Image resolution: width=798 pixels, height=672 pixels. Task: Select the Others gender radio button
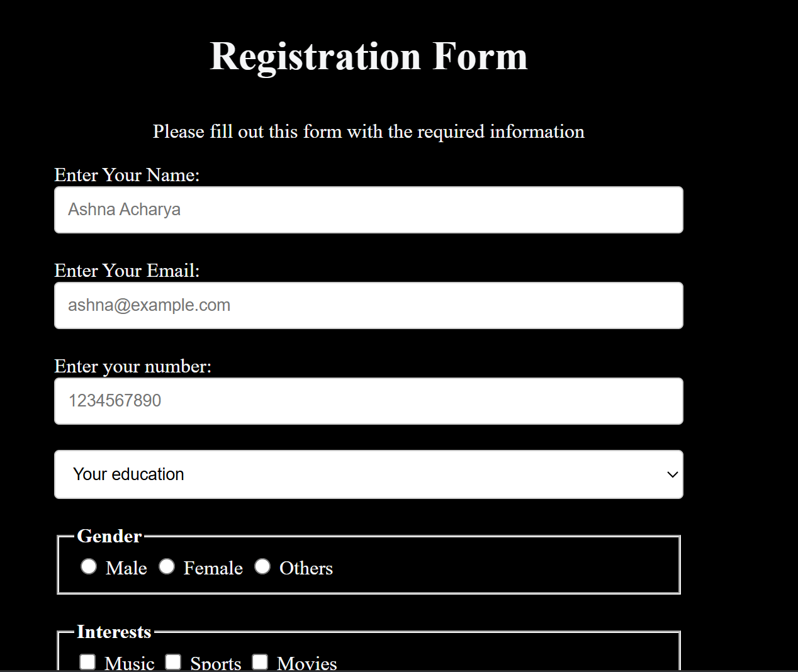coord(262,566)
